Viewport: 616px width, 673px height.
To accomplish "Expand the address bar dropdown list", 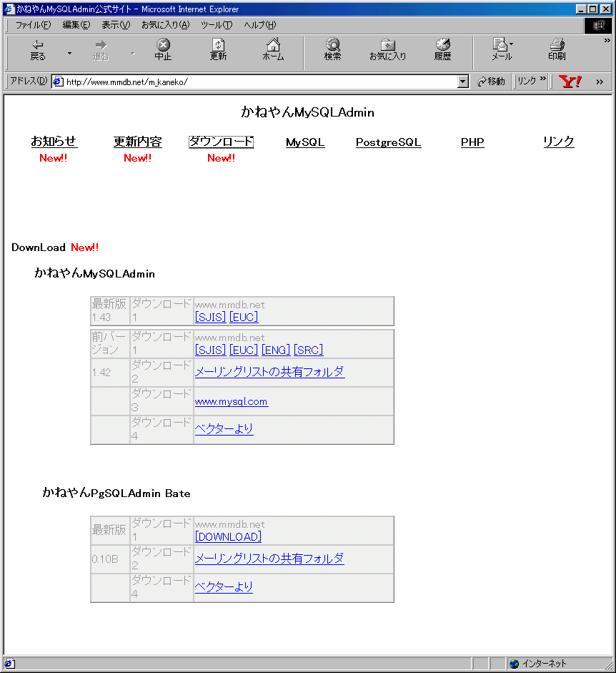I will tap(463, 82).
